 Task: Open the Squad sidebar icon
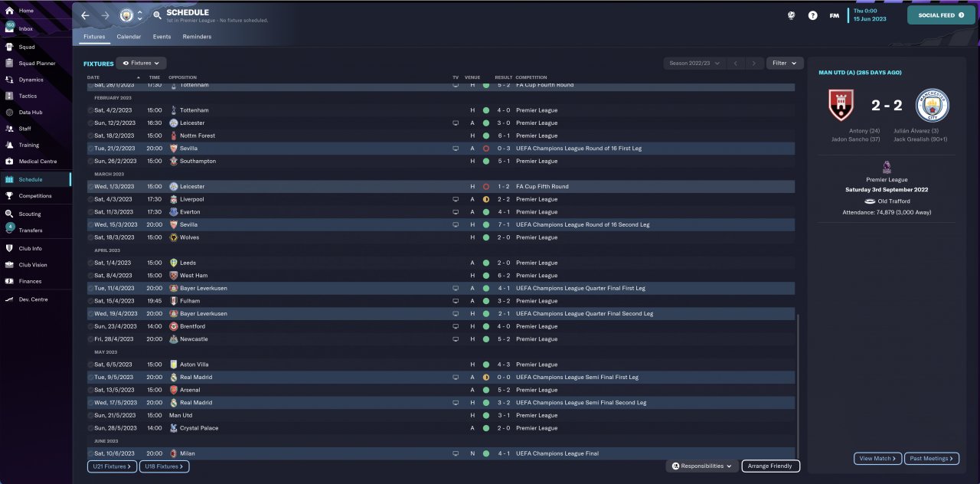[10, 47]
